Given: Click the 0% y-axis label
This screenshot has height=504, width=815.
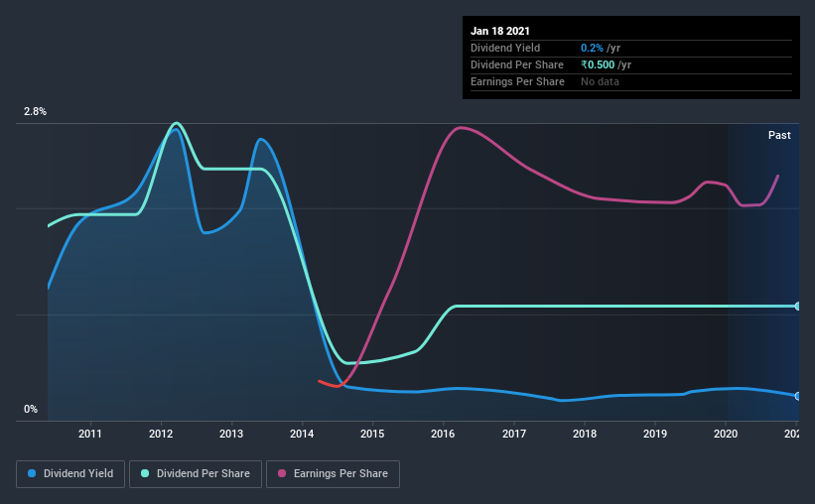Looking at the screenshot, I should 31,410.
